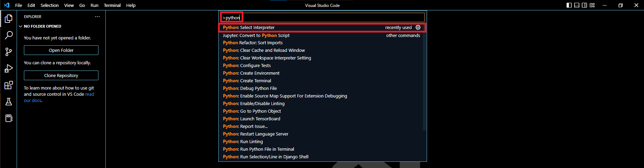
Task: Select Python Refactor: Sort Imports
Action: tap(321, 43)
